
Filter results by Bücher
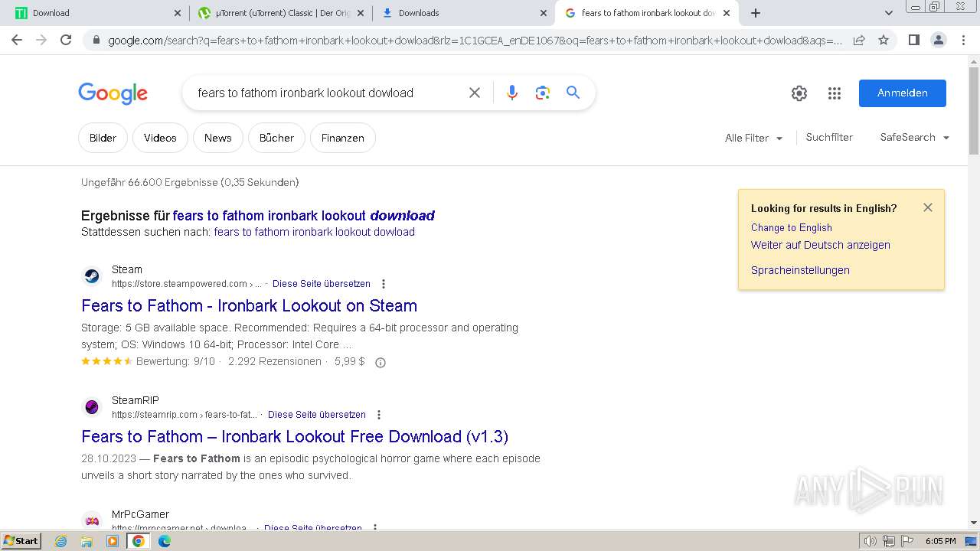tap(276, 138)
